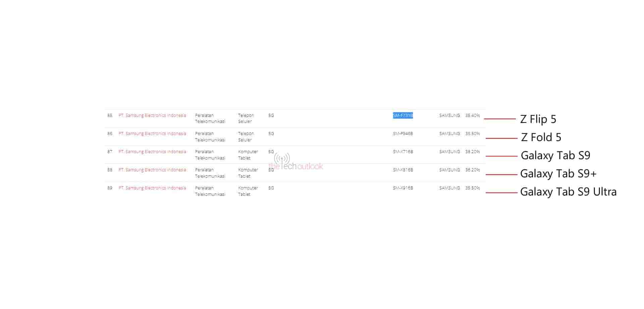Open the Samsung Electronics Indonesia link in row 86

click(152, 134)
